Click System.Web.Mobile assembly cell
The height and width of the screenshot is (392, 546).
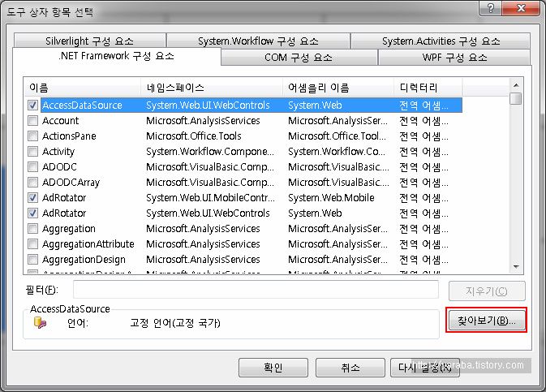(x=331, y=197)
